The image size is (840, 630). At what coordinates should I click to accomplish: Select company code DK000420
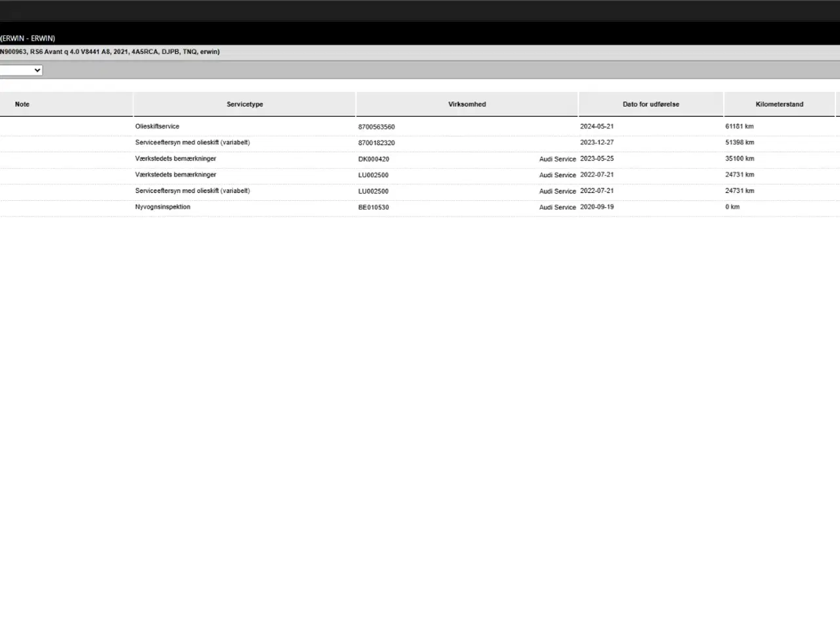pos(373,159)
